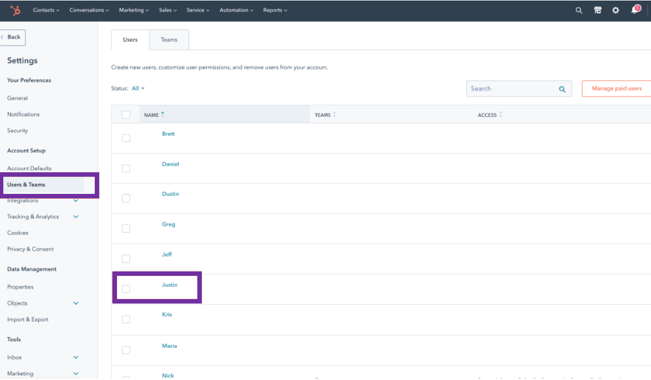Screen dimensions: 651x380
Task: Click the magnifier icon in search box
Action: (x=562, y=89)
